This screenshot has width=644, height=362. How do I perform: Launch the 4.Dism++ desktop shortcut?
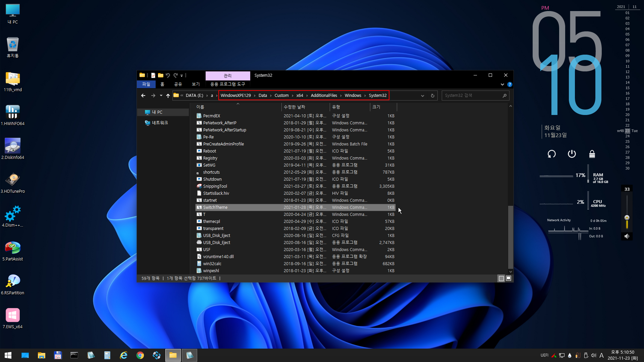(x=13, y=217)
